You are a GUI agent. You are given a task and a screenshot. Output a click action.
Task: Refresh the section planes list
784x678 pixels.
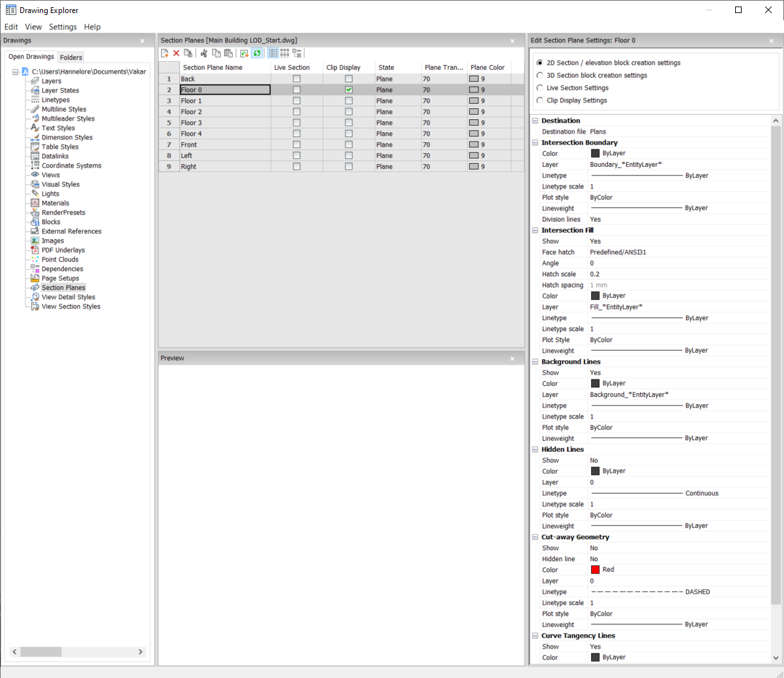[x=257, y=53]
